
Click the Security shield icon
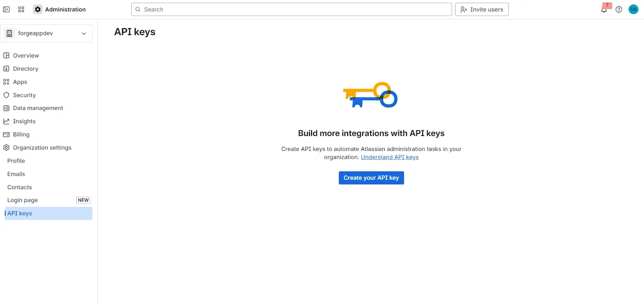pyautogui.click(x=6, y=95)
